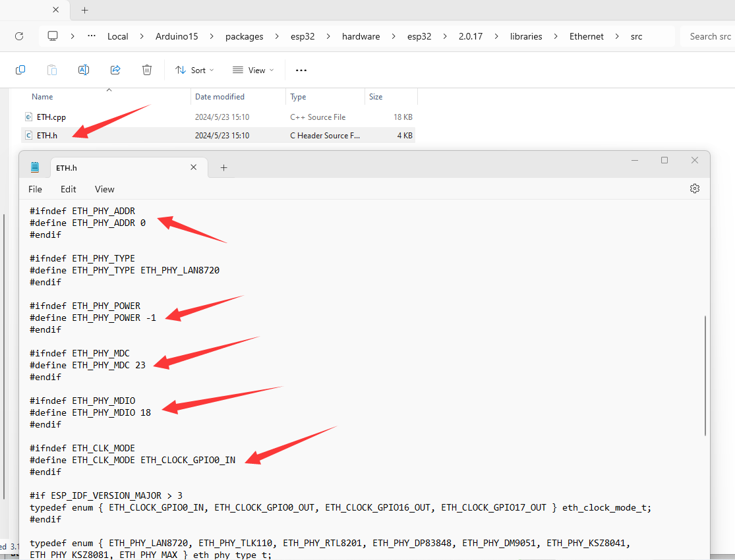The width and height of the screenshot is (735, 560).
Task: Expand the View dropdown in Explorer
Action: [252, 70]
